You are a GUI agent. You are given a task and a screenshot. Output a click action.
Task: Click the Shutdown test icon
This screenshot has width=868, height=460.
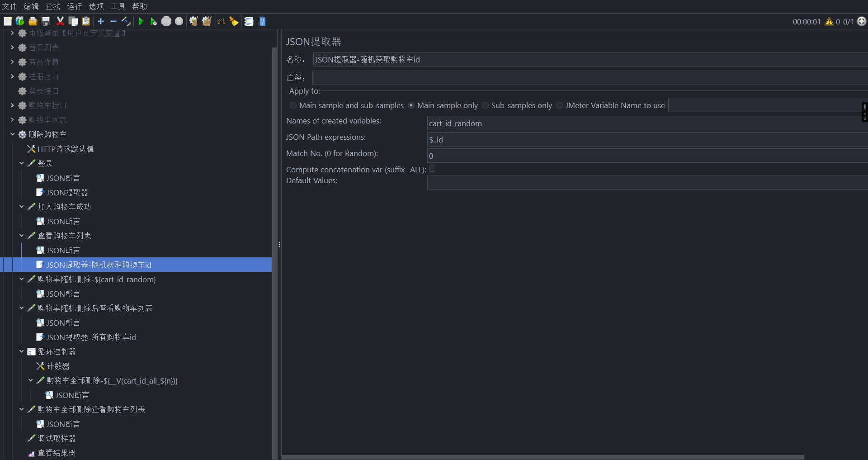click(x=179, y=21)
